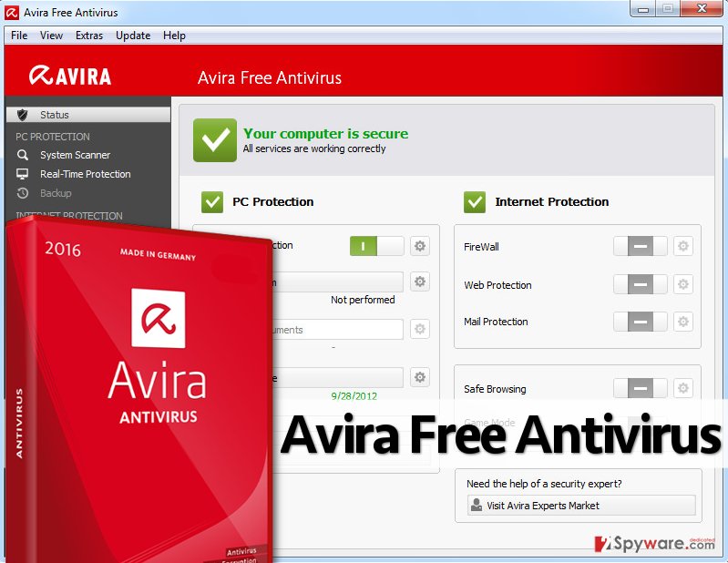Viewport: 728px width, 563px height.
Task: Minimize the Avira window
Action: coord(643,9)
